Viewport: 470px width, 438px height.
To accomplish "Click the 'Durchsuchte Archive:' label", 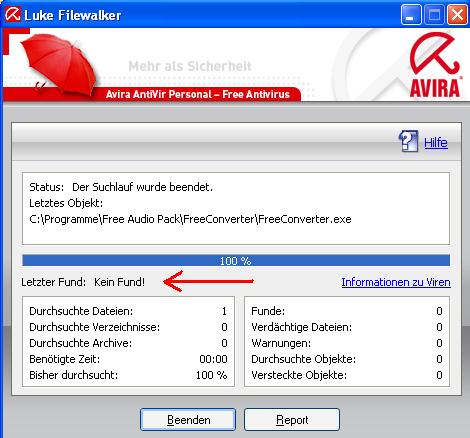I will point(81,343).
